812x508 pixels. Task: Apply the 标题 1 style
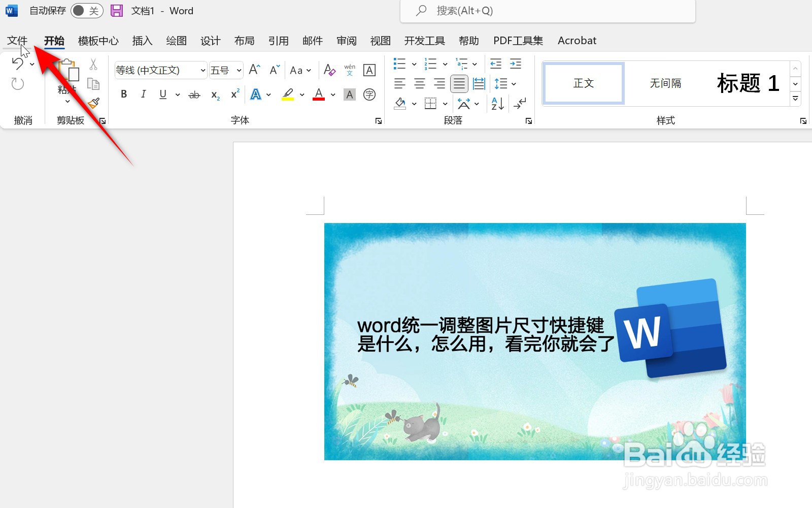click(x=748, y=83)
